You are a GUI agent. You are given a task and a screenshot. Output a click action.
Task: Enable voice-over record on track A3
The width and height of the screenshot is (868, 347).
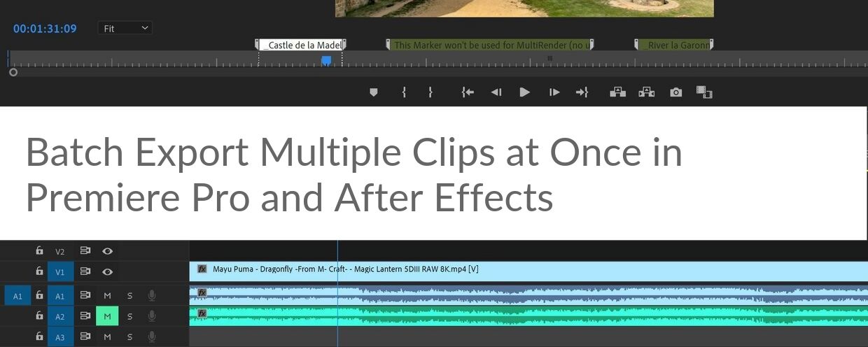pos(152,337)
